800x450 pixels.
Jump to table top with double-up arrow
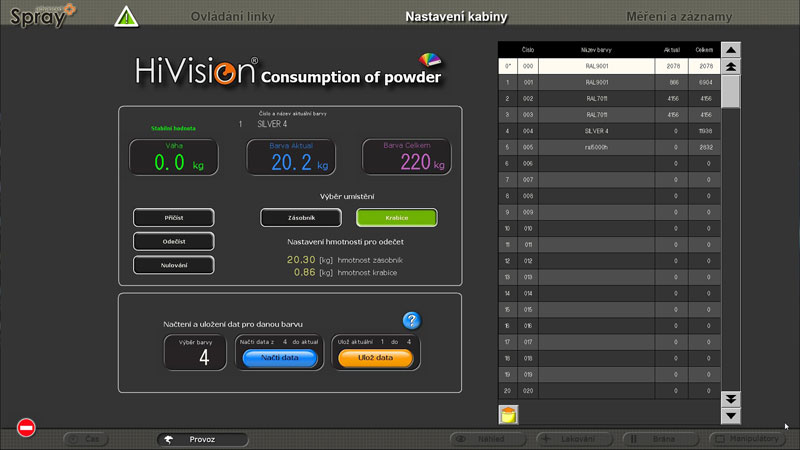(x=730, y=66)
